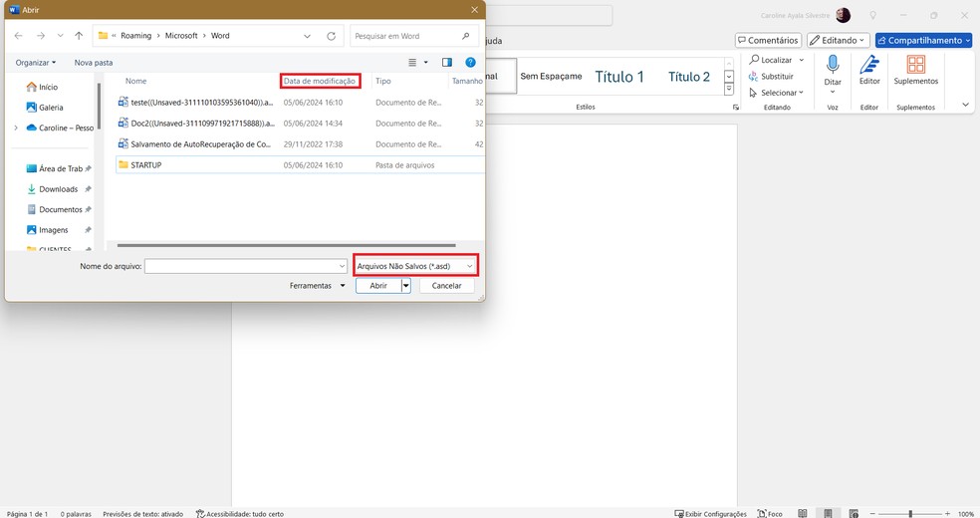The height and width of the screenshot is (518, 980).
Task: Open the Estilos pane launcher
Action: pos(736,108)
